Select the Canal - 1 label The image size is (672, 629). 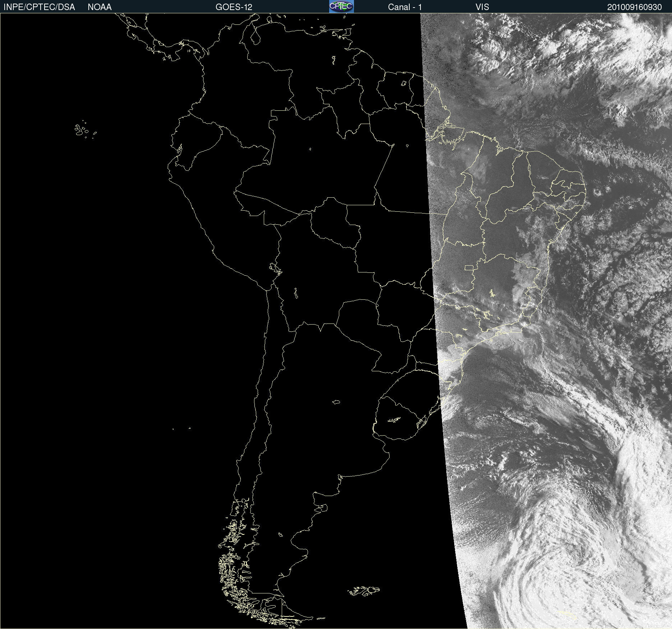(405, 7)
